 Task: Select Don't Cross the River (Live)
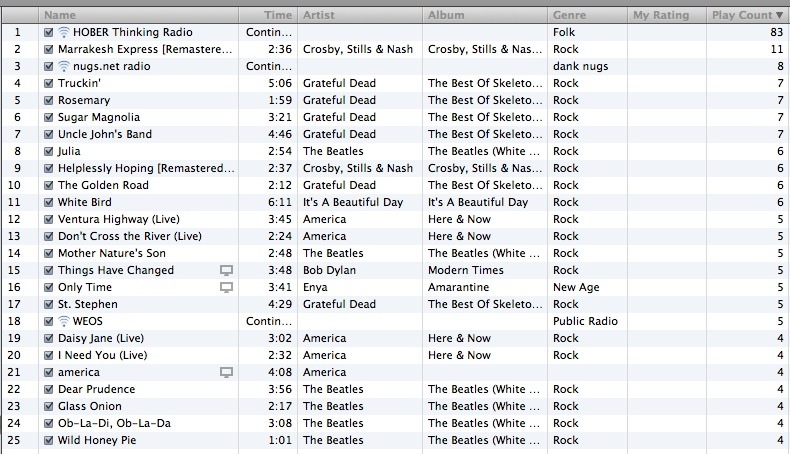click(130, 236)
